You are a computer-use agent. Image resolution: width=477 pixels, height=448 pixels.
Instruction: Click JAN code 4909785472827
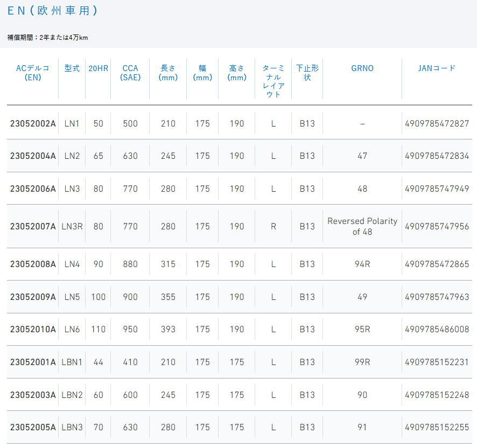click(x=437, y=123)
